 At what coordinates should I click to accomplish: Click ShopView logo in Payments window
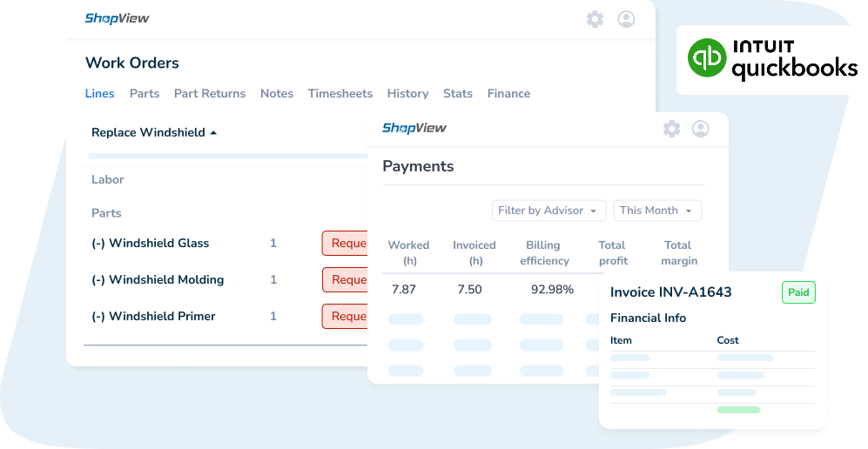coord(414,128)
